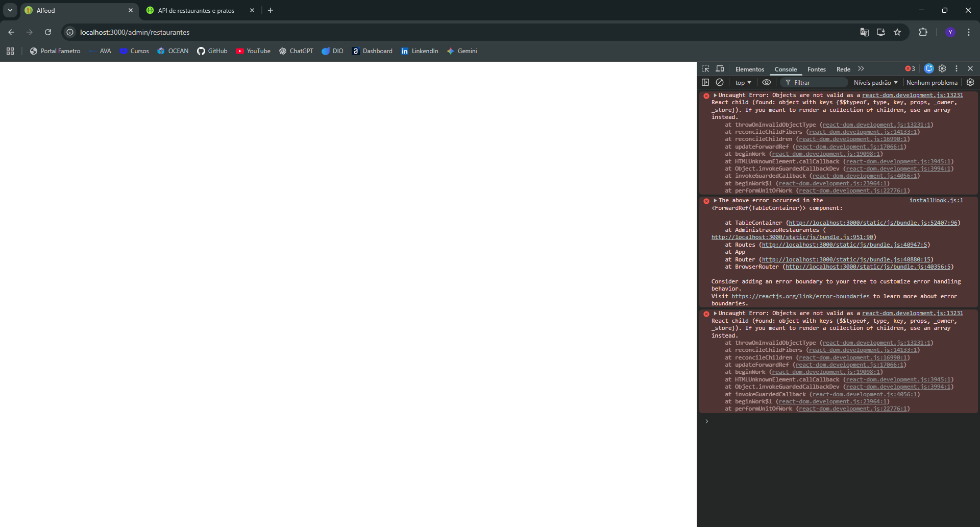Click the translate page icon

tap(864, 32)
